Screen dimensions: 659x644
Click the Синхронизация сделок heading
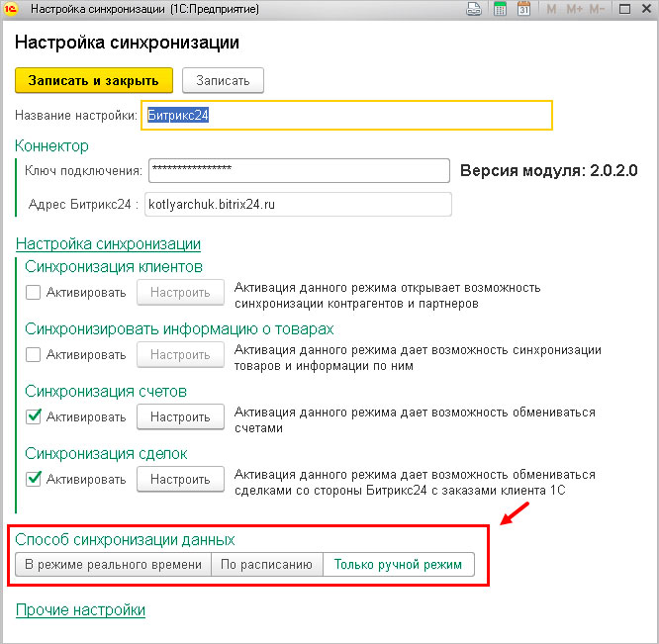(x=106, y=453)
